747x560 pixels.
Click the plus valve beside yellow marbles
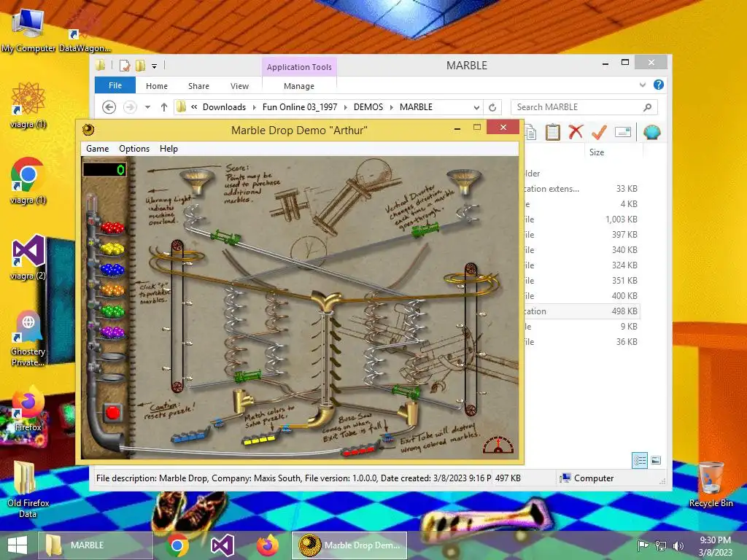pyautogui.click(x=92, y=243)
